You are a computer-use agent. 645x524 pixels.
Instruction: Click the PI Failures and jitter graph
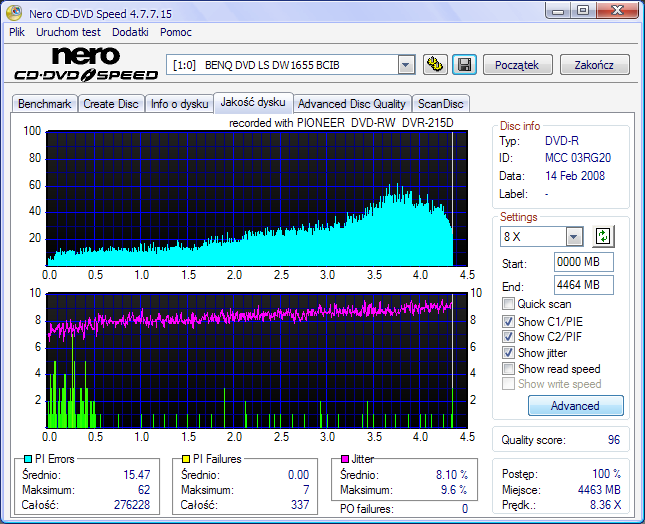tap(257, 360)
